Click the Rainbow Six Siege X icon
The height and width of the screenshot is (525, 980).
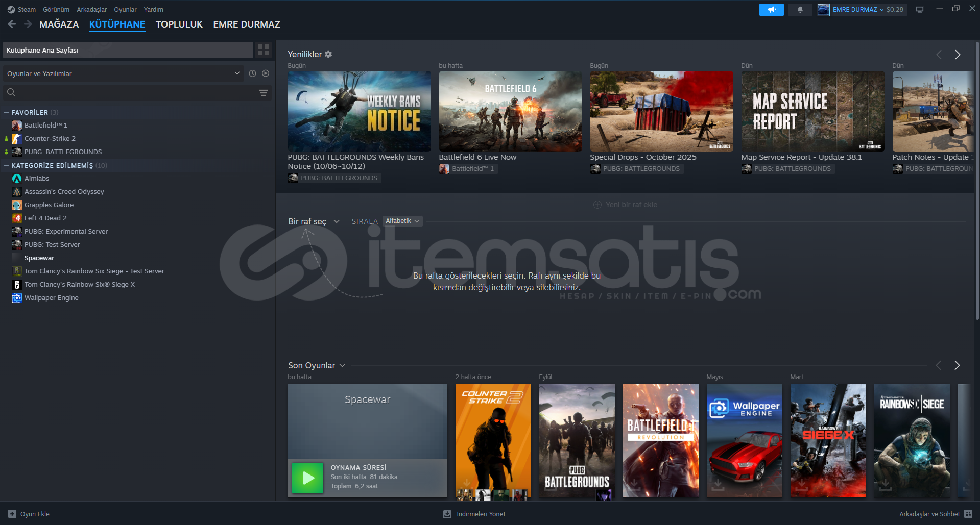pyautogui.click(x=17, y=285)
